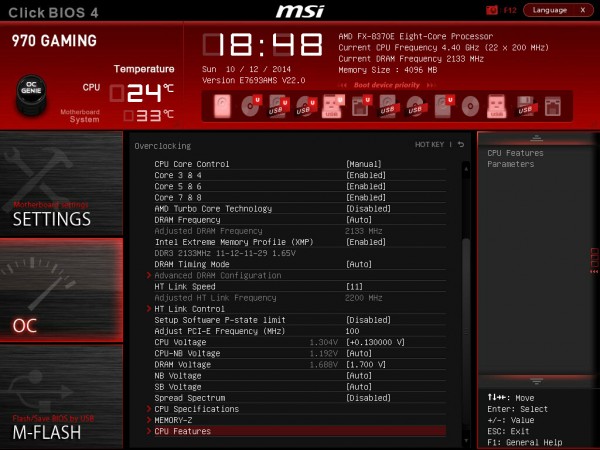Select the non-UEFI USB hard disk boot icon
Image resolution: width=600 pixels, height=450 pixels.
389,106
